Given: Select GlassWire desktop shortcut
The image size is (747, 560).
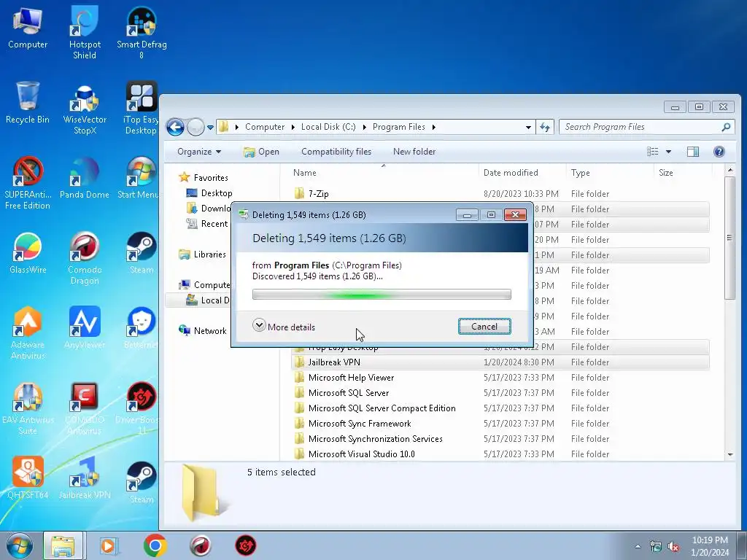Looking at the screenshot, I should pos(27,253).
